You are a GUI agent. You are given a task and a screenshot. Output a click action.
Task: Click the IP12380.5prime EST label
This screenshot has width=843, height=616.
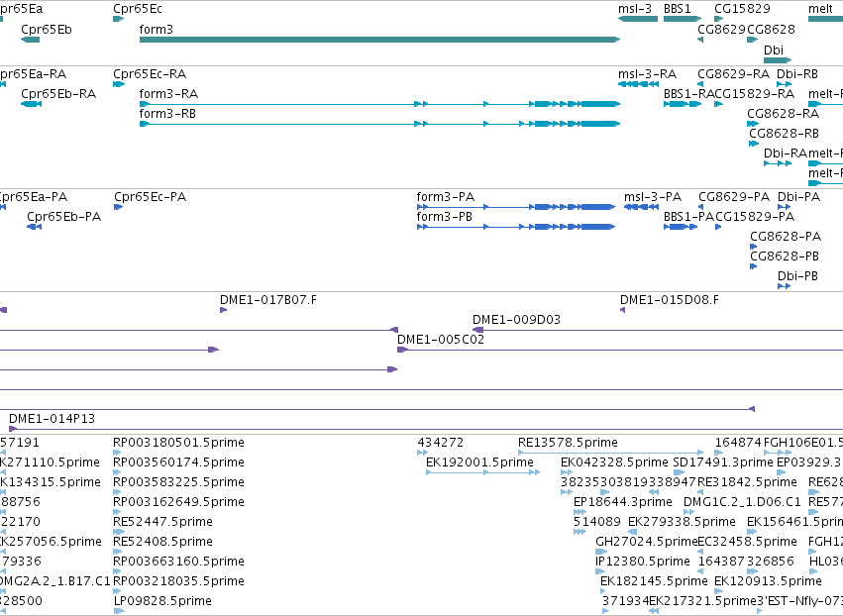click(x=643, y=562)
